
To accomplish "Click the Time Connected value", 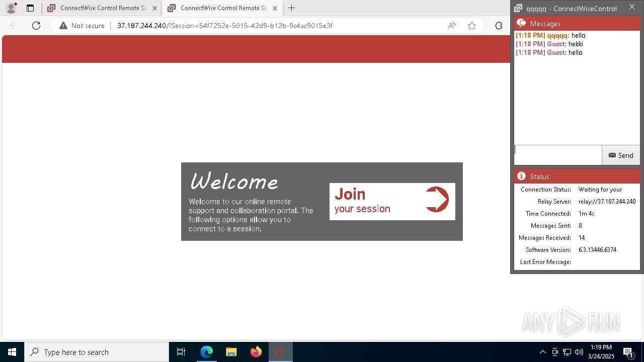I will 586,214.
